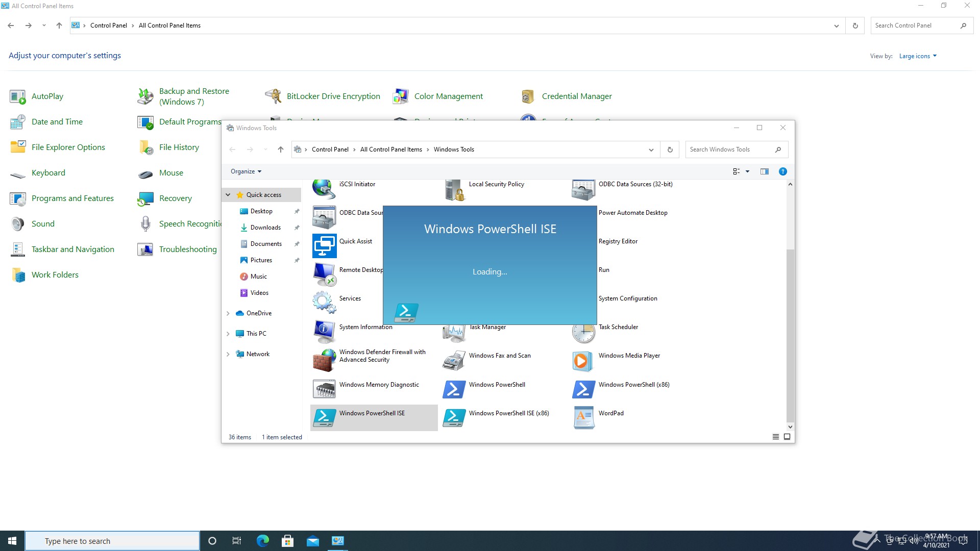This screenshot has height=551, width=980.
Task: Open File Explorer Options link
Action: (x=68, y=147)
